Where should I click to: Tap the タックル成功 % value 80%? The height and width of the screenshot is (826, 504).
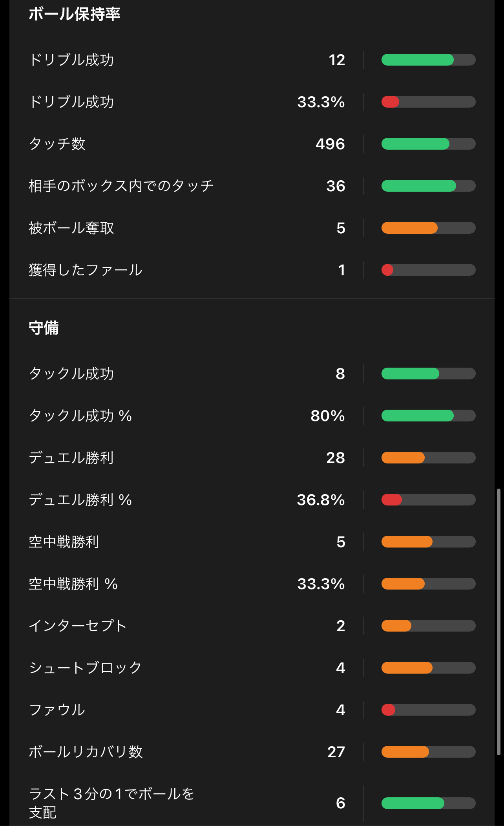(x=327, y=416)
